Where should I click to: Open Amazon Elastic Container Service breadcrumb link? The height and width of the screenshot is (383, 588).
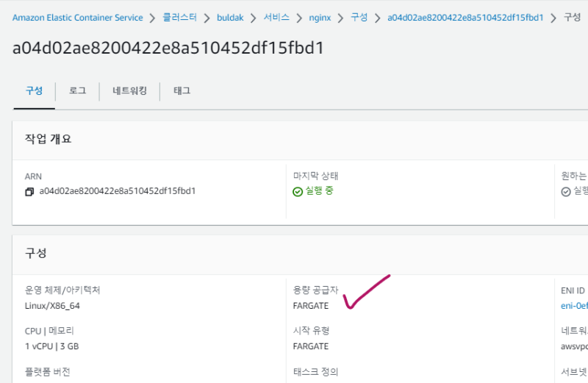[78, 18]
